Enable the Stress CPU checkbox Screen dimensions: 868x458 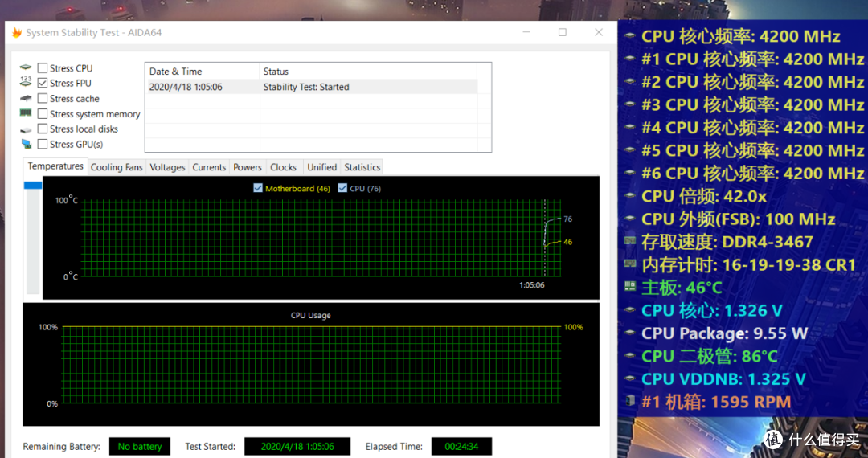tap(42, 68)
